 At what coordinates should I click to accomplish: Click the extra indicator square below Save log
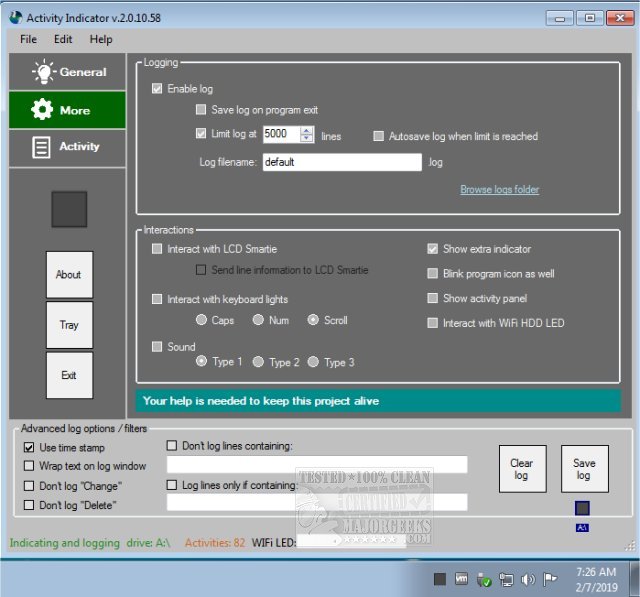[x=582, y=508]
